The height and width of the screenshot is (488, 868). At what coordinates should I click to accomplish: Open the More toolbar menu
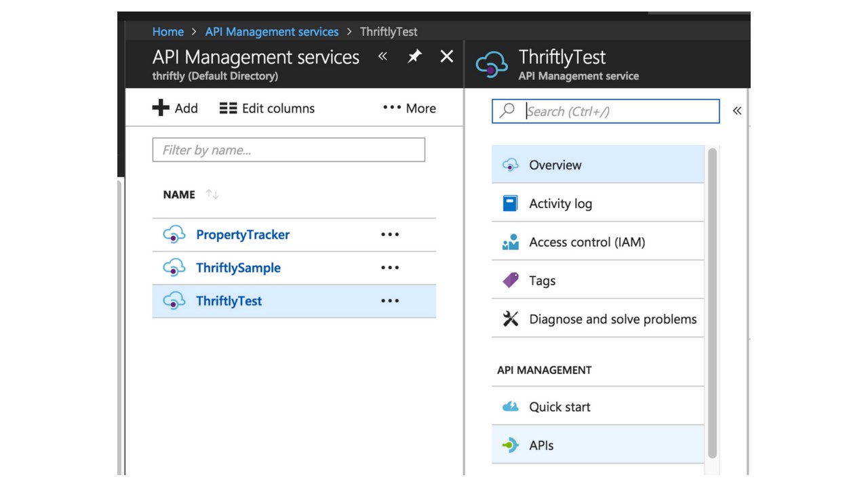pos(409,108)
